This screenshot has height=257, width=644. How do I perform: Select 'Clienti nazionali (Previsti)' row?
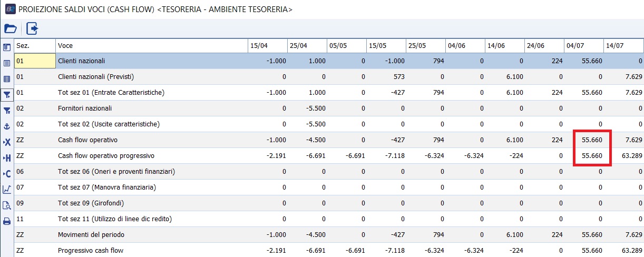coord(96,77)
